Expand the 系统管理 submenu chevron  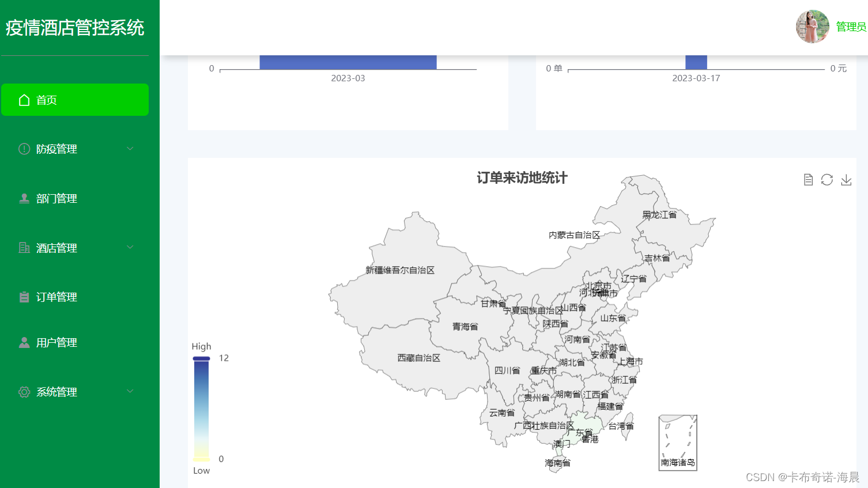tap(130, 392)
